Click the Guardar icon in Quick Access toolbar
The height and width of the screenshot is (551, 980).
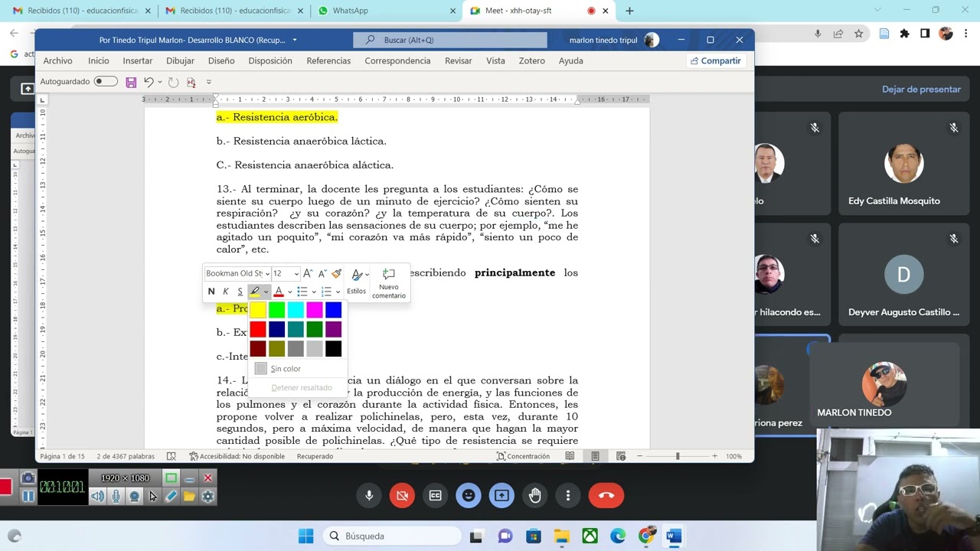coord(130,81)
